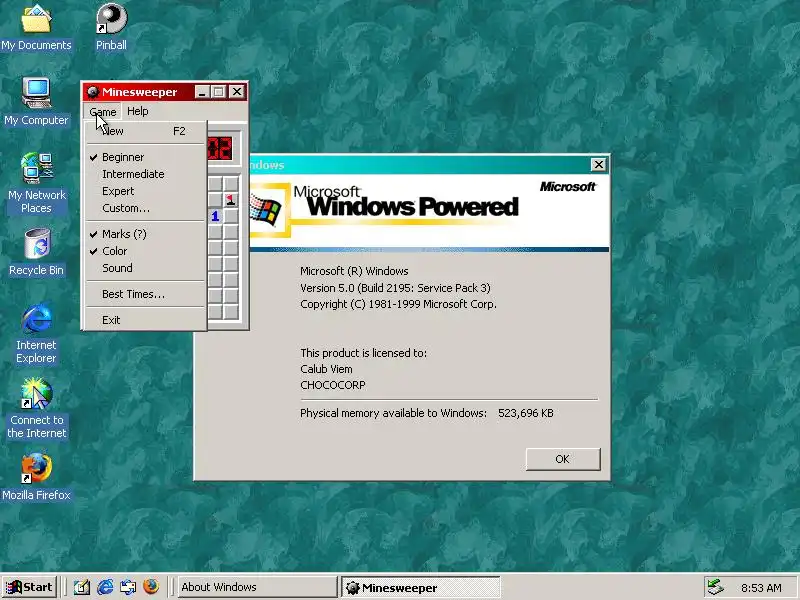
Task: Click the red digit timer display
Action: (x=220, y=148)
